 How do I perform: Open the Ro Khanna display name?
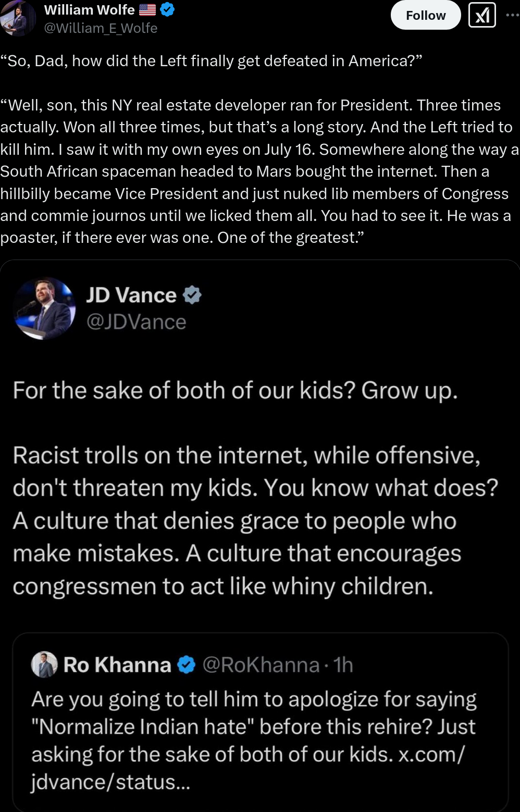pyautogui.click(x=117, y=665)
